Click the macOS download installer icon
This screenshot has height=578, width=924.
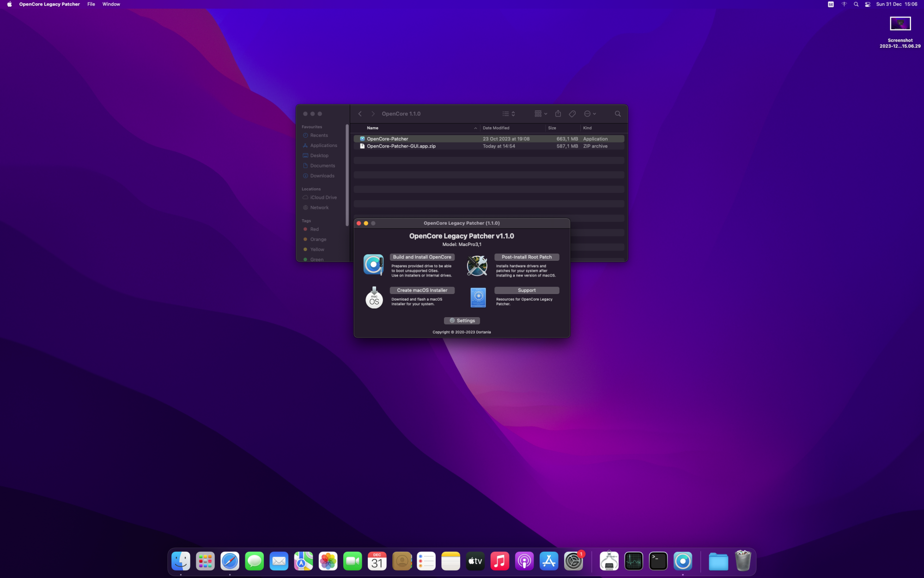click(374, 298)
